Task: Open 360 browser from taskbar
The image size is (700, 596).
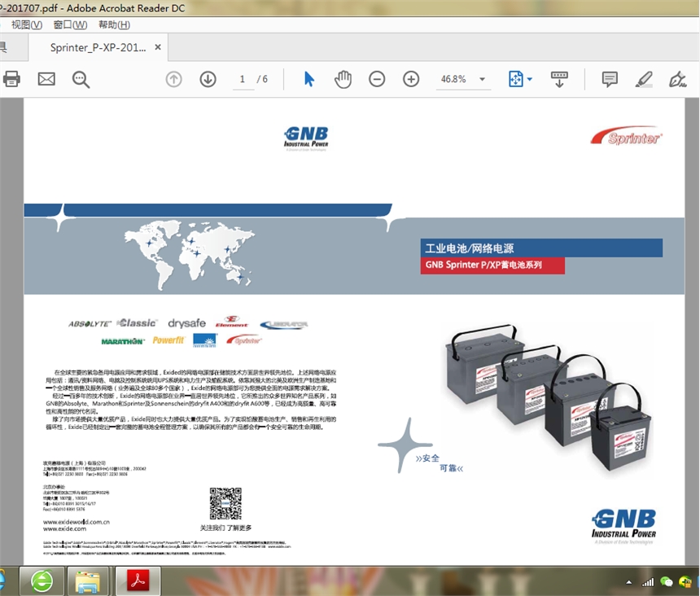Action: click(x=42, y=581)
